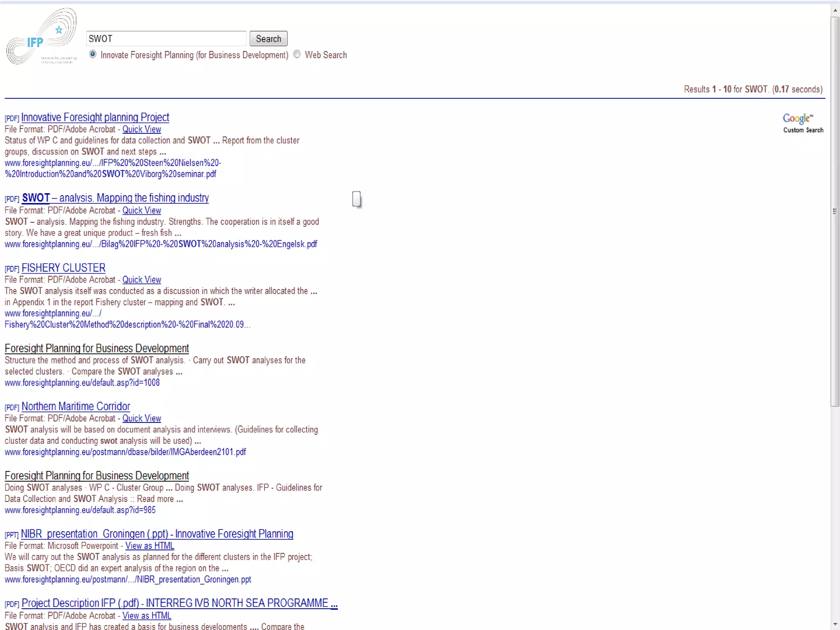
Task: Click scrollbar down arrow
Action: 835,625
